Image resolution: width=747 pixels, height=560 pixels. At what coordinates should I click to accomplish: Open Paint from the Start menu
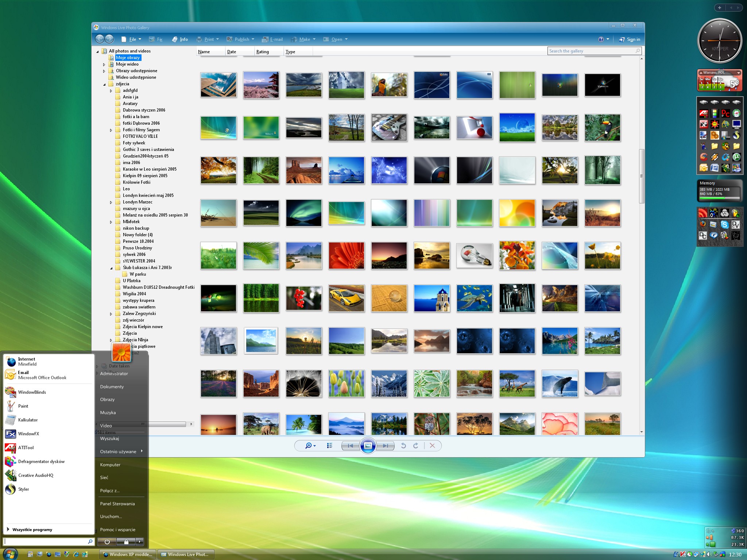23,406
